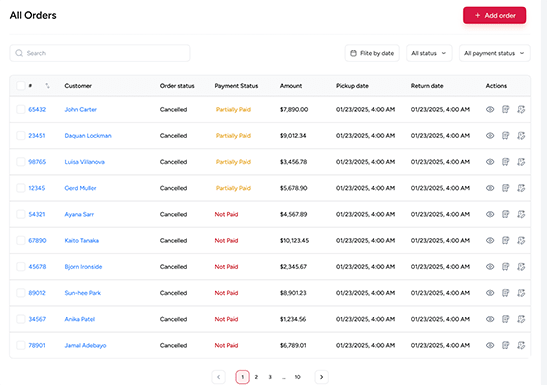Open order number 78901 link
The height and width of the screenshot is (385, 547).
(x=37, y=345)
